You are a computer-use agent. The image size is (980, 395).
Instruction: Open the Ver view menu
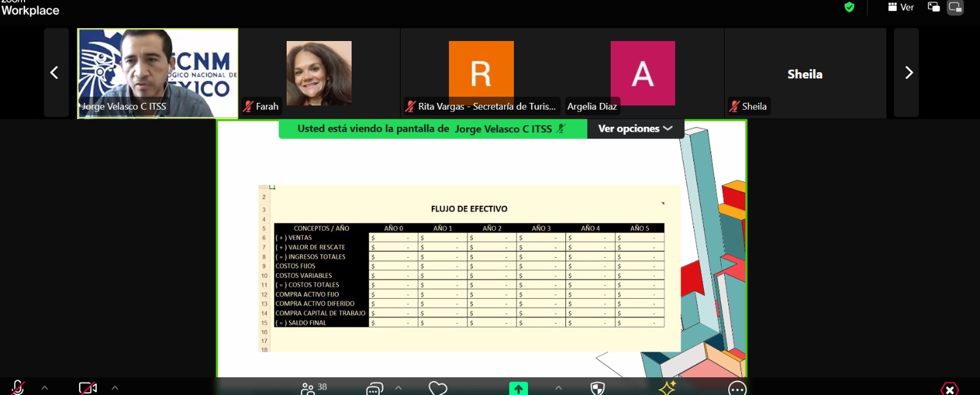click(901, 7)
